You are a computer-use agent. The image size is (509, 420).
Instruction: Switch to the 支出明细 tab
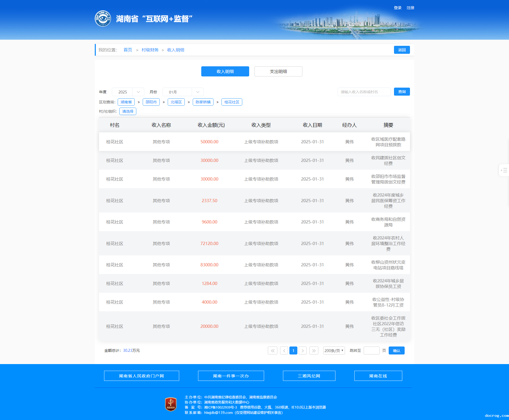coord(278,71)
